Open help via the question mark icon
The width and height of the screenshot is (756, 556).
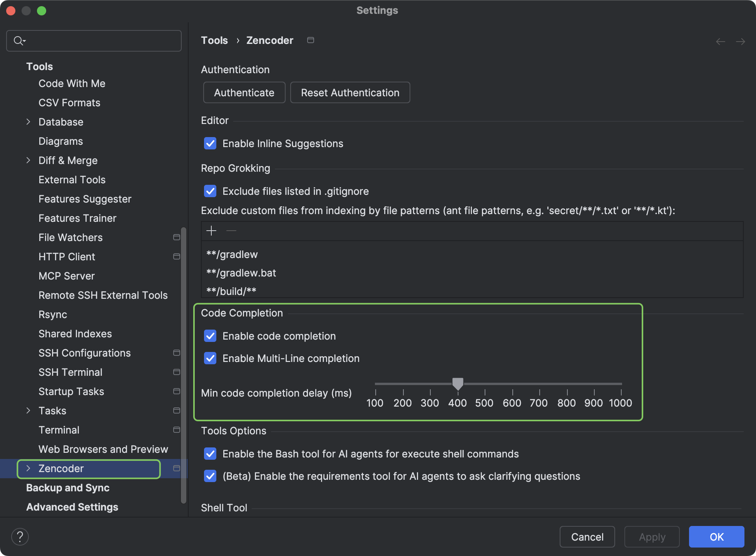pos(20,536)
